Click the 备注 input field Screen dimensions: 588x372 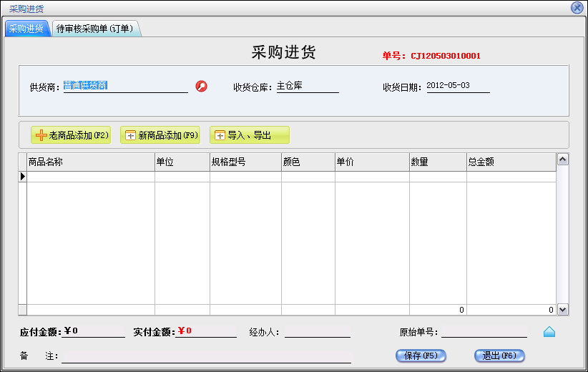pos(206,356)
